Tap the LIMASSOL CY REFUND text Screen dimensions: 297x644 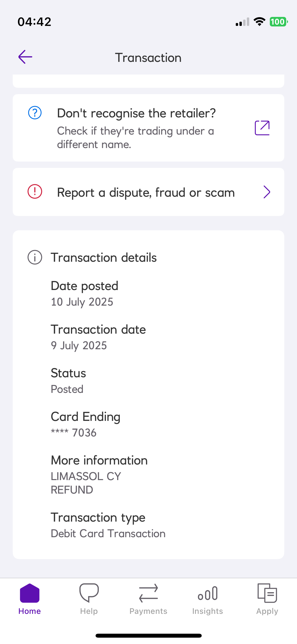(86, 483)
